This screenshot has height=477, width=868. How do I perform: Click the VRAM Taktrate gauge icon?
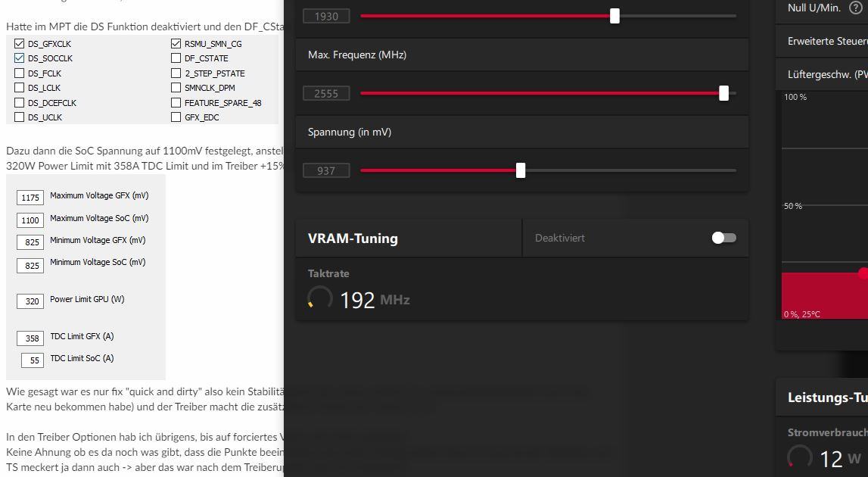[x=320, y=298]
